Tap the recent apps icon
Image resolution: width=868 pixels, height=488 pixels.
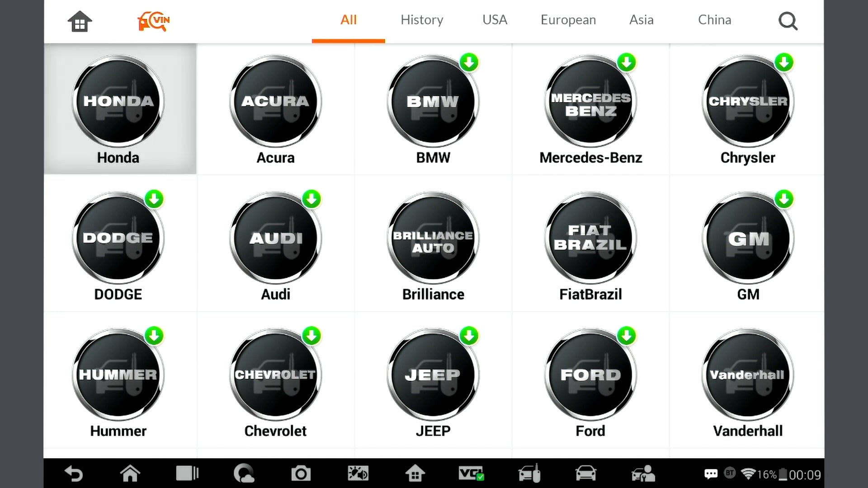click(187, 474)
